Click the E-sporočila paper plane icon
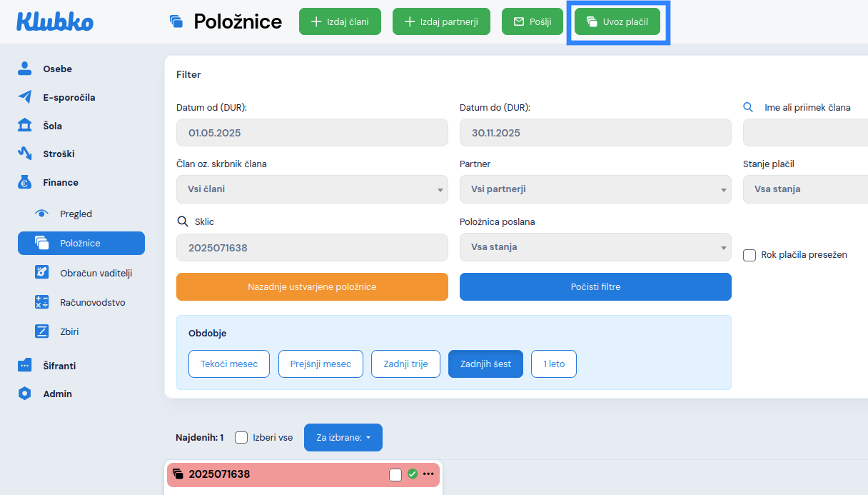This screenshot has height=495, width=868. click(x=25, y=97)
